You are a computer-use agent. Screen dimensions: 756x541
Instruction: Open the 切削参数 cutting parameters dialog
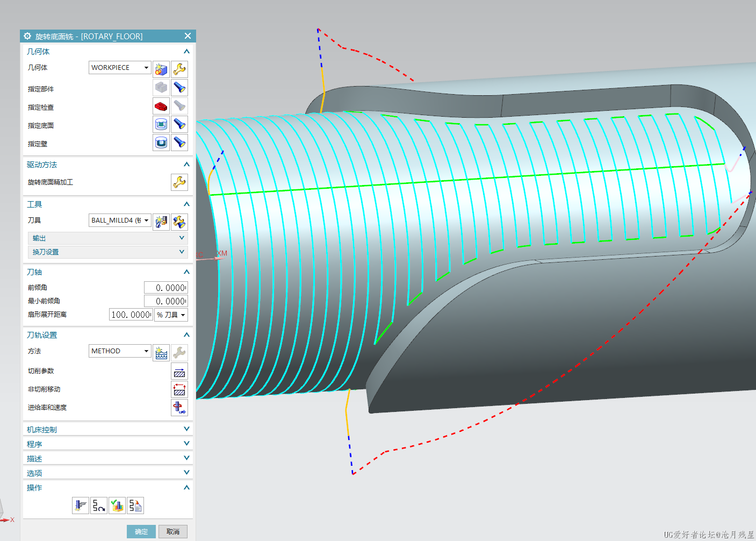[x=179, y=371]
